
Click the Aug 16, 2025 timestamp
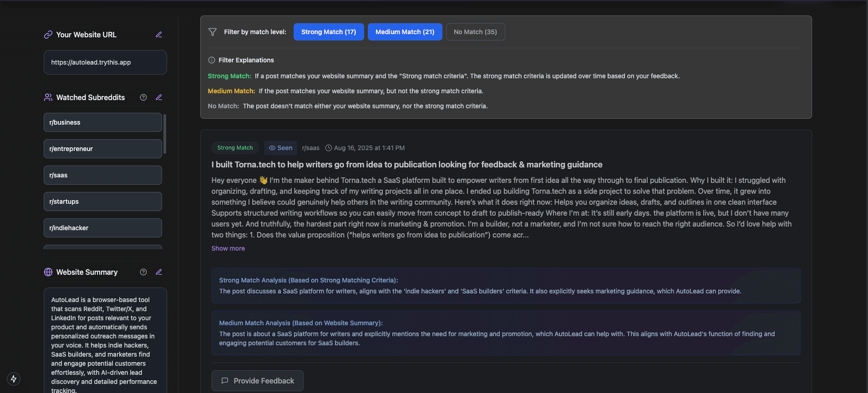coord(369,148)
